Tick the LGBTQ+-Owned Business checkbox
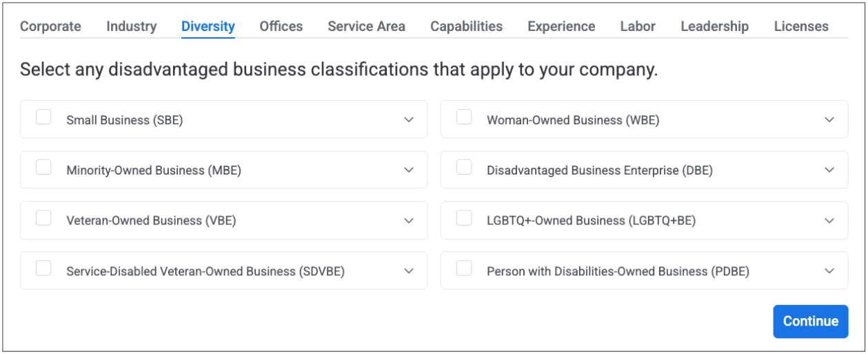The width and height of the screenshot is (868, 354). 464,218
